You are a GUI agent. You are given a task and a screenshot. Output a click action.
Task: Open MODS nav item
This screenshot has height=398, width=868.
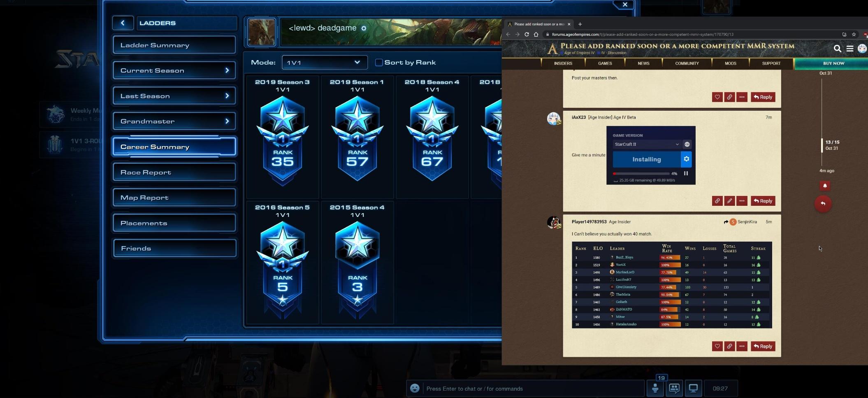click(x=730, y=63)
